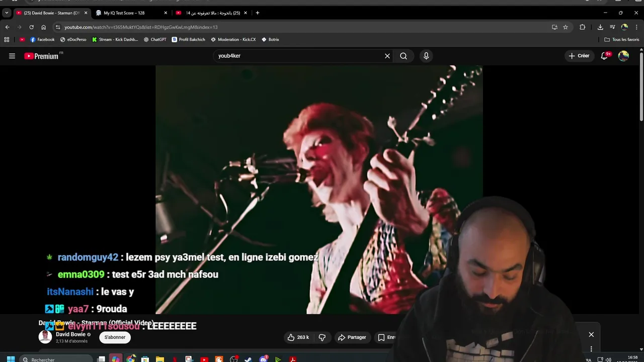Open the Moderation - Kick.CX bookmark
This screenshot has height=362, width=644.
[233, 39]
